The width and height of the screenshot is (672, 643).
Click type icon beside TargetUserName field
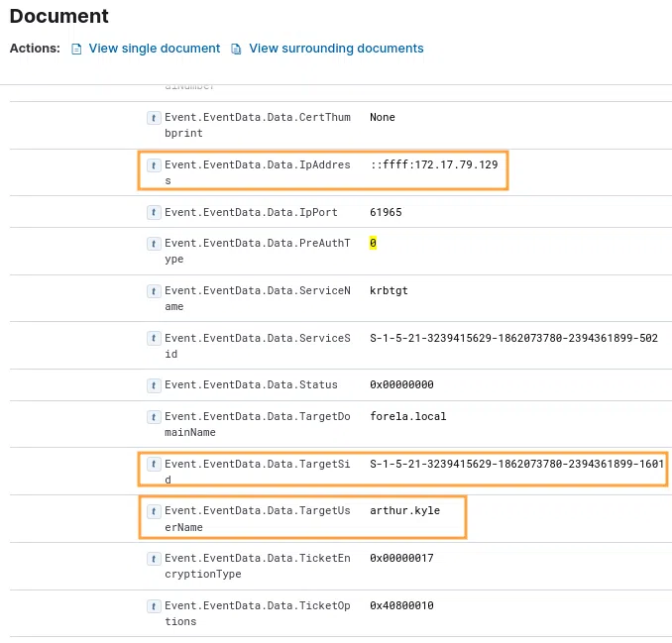pos(154,510)
